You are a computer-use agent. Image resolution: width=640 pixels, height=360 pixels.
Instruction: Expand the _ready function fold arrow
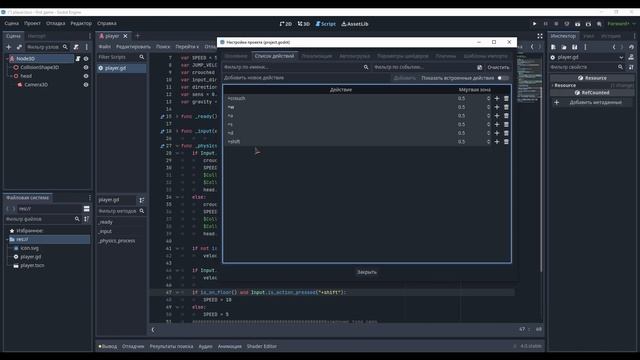click(x=178, y=116)
